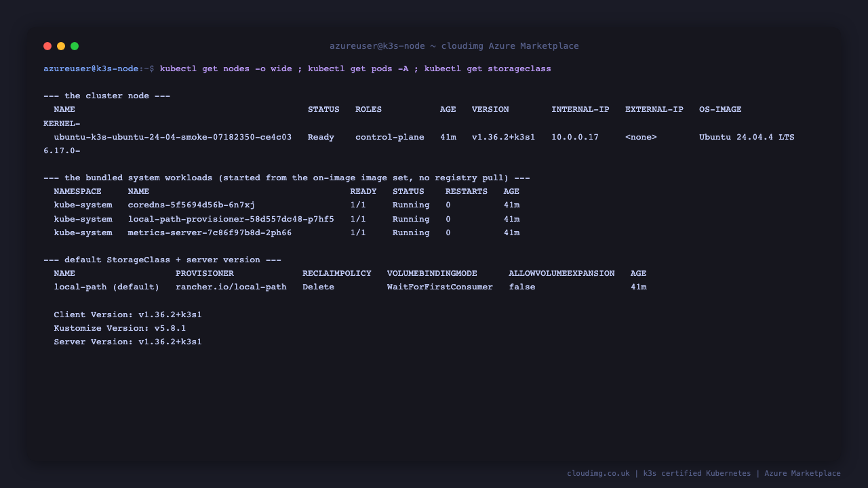The height and width of the screenshot is (488, 868).
Task: Click the 'READY' column header
Action: coord(363,192)
